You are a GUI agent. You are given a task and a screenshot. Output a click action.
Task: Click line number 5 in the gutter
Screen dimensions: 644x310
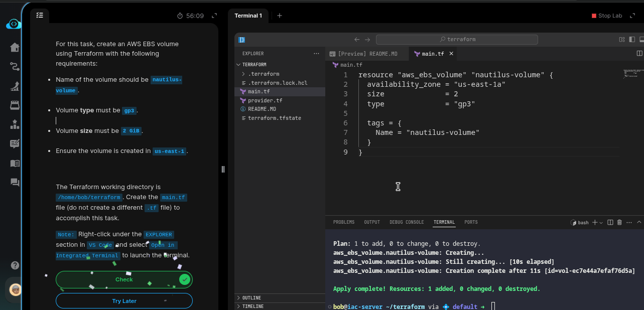tap(345, 113)
